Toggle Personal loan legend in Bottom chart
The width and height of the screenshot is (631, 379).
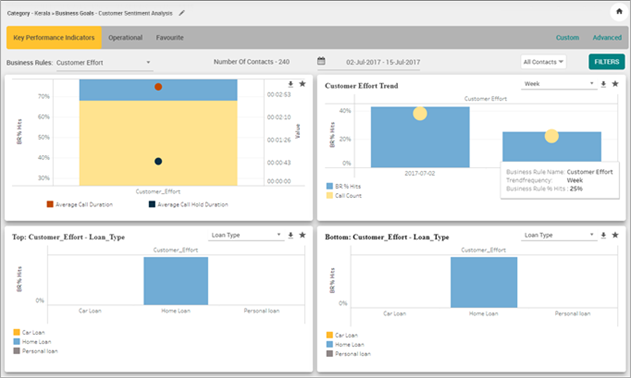tap(330, 354)
